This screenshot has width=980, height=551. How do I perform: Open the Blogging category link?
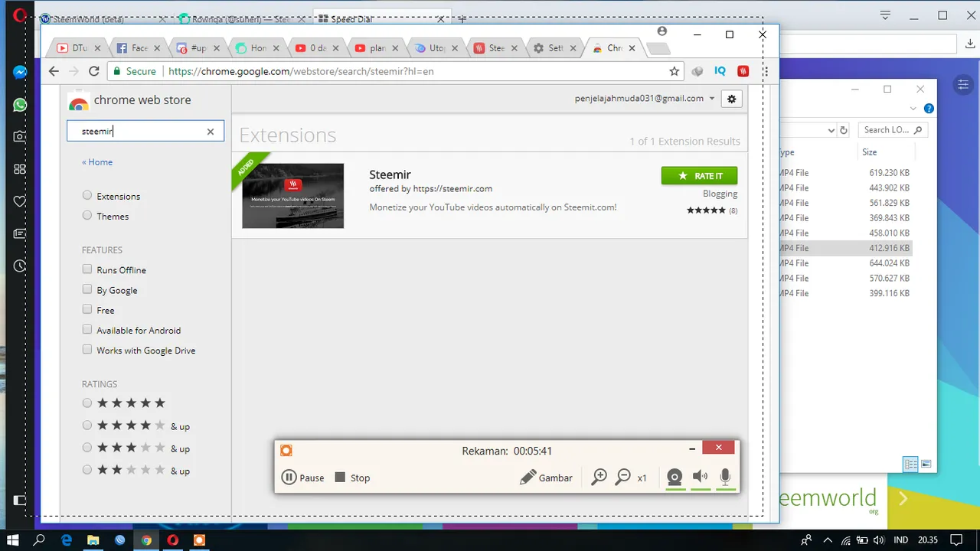pos(720,194)
